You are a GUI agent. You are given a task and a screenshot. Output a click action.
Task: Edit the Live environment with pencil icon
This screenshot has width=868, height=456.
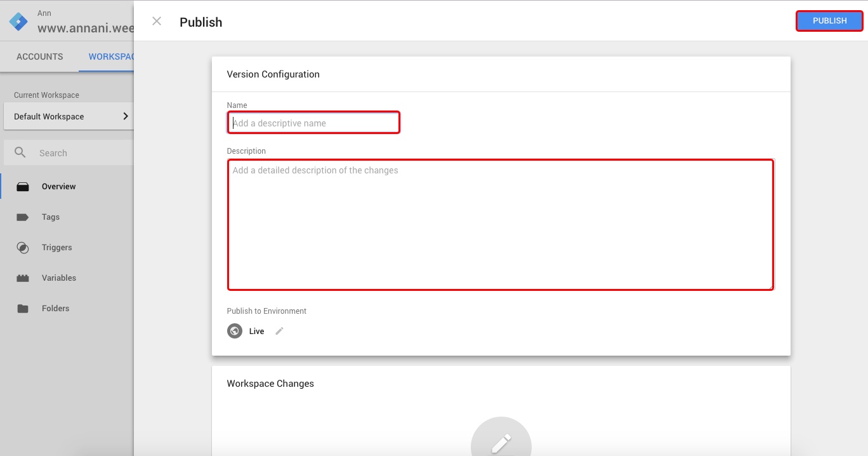coord(279,331)
